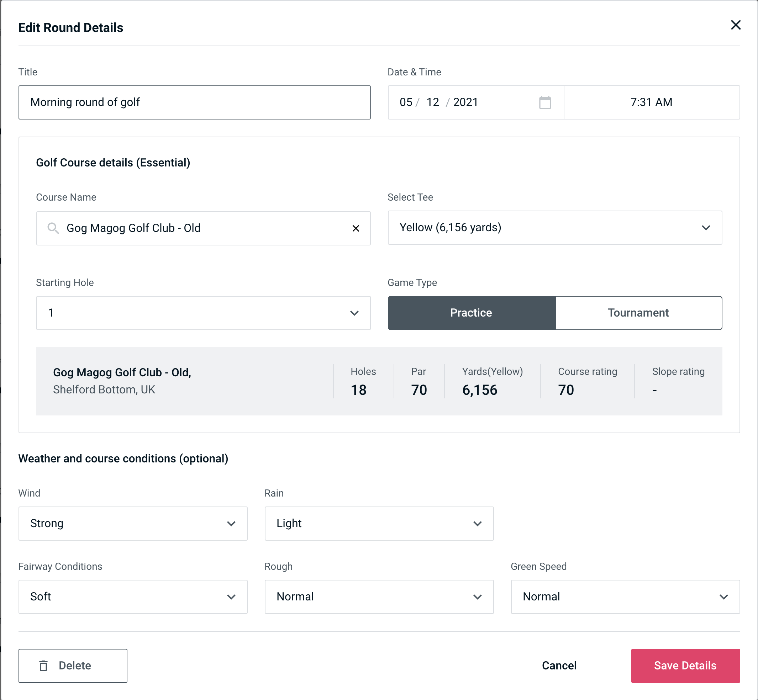Click the search icon in Course Name field
The height and width of the screenshot is (700, 758).
pyautogui.click(x=52, y=228)
